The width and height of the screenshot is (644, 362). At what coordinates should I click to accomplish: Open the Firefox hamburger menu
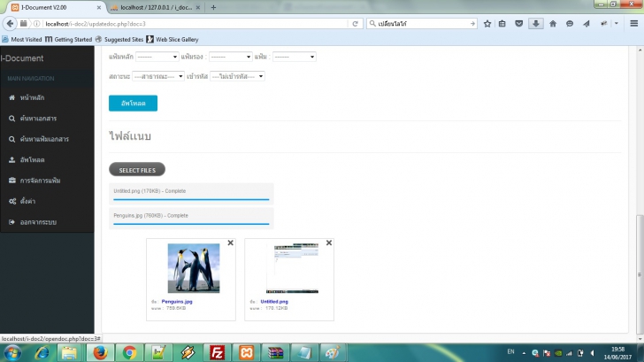pyautogui.click(x=633, y=24)
